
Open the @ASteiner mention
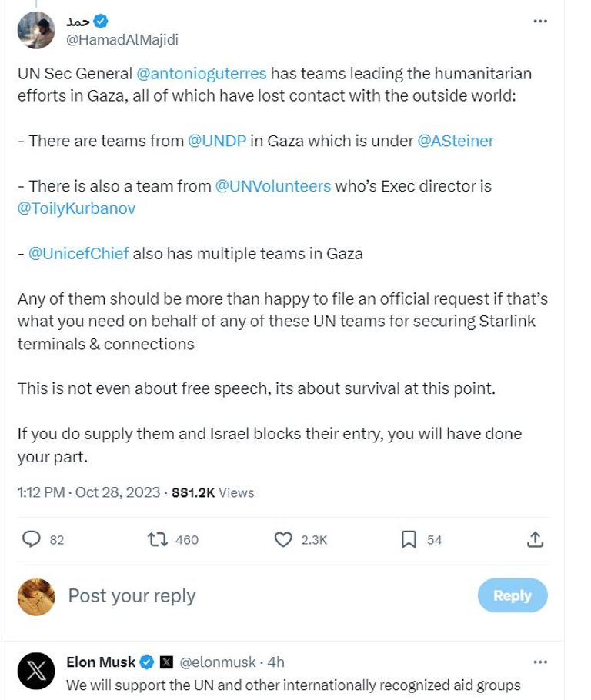tap(456, 141)
